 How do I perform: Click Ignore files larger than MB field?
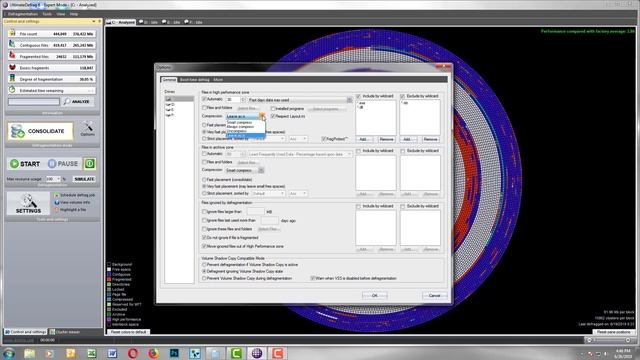256,211
